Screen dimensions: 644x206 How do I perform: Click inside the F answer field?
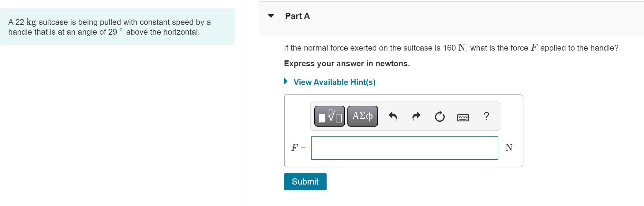[404, 147]
